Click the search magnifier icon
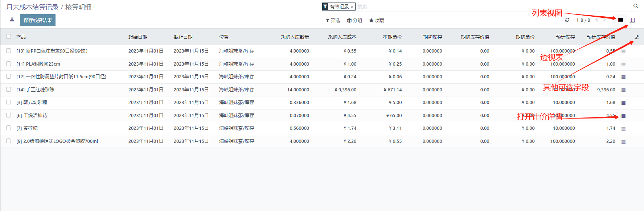 pos(636,6)
